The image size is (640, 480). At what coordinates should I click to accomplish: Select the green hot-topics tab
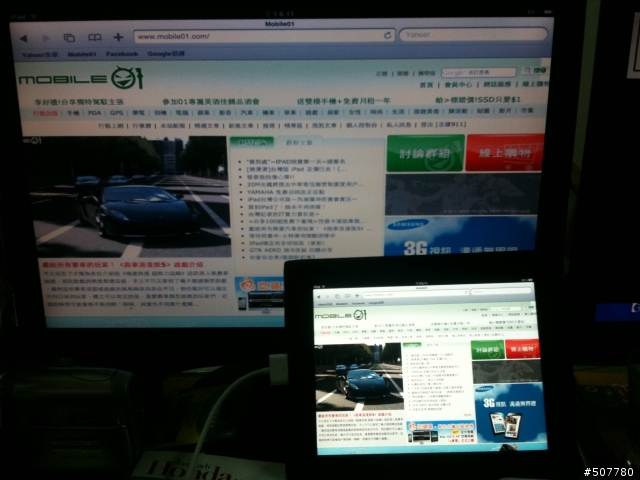pyautogui.click(x=251, y=143)
